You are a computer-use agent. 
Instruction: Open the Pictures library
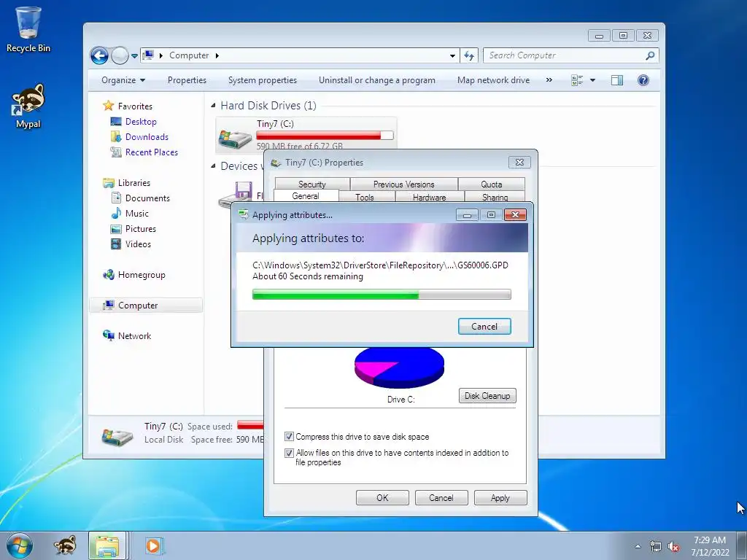pyautogui.click(x=141, y=228)
